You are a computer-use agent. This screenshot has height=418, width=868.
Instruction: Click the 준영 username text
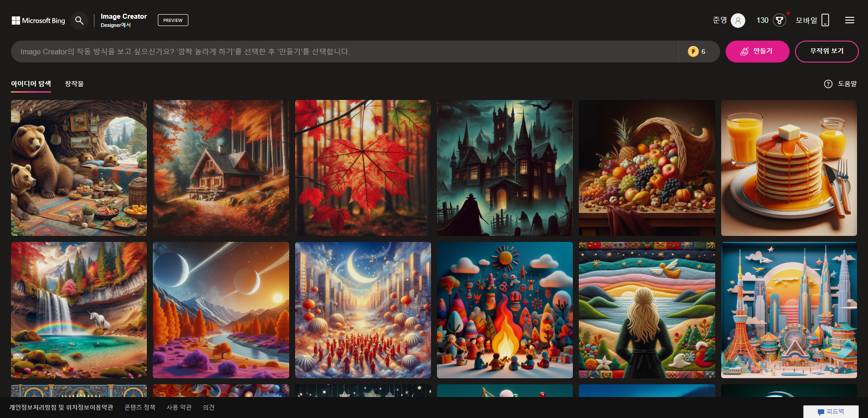pos(720,20)
